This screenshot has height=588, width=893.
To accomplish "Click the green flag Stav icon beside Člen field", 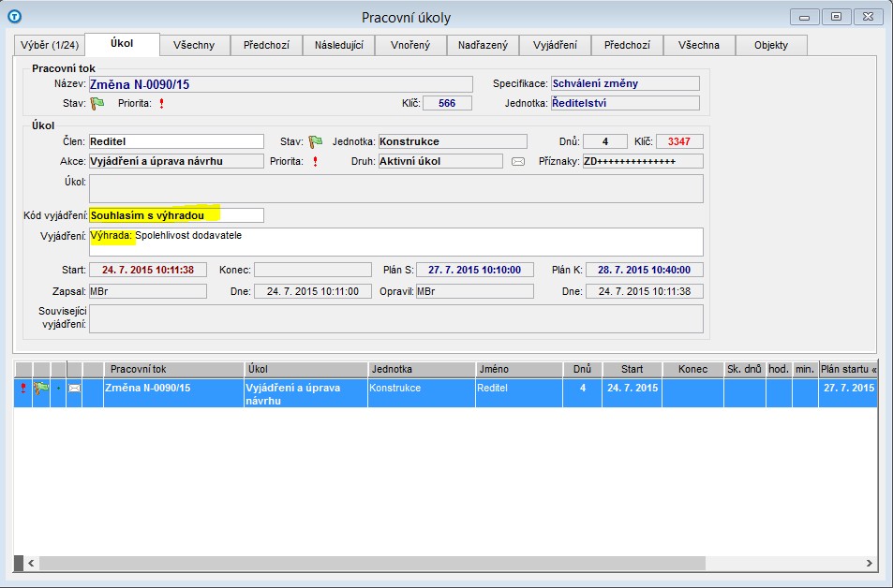I will [x=316, y=141].
